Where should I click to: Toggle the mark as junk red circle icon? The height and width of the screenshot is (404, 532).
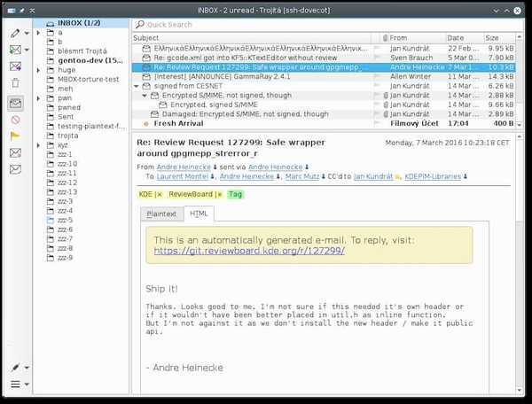click(15, 120)
